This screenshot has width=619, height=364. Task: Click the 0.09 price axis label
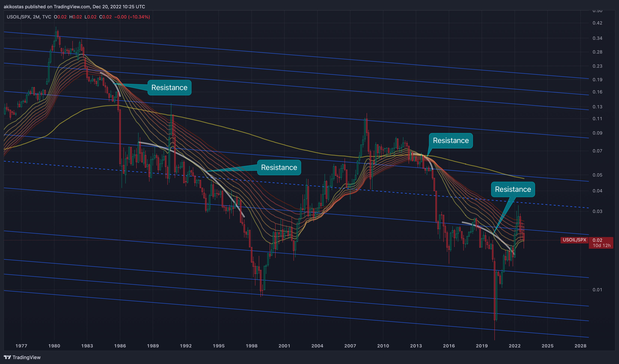click(x=597, y=133)
